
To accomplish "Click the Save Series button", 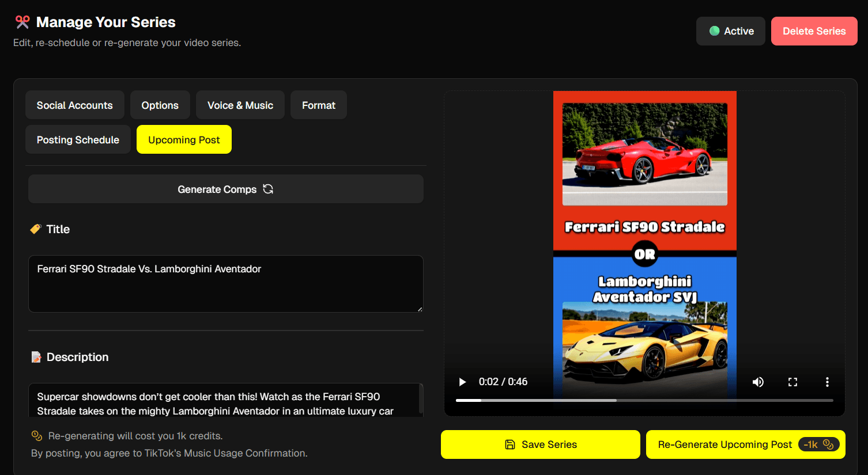I will point(541,444).
